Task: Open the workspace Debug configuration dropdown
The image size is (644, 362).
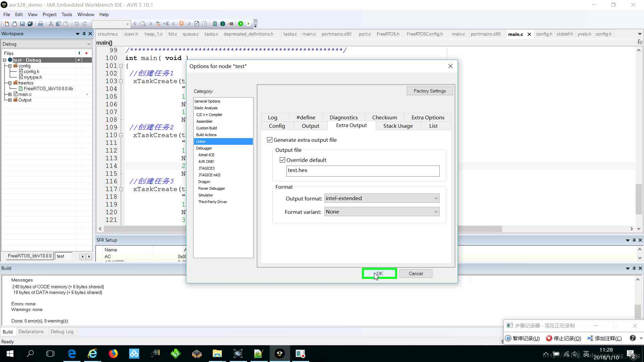Action: 47,44
